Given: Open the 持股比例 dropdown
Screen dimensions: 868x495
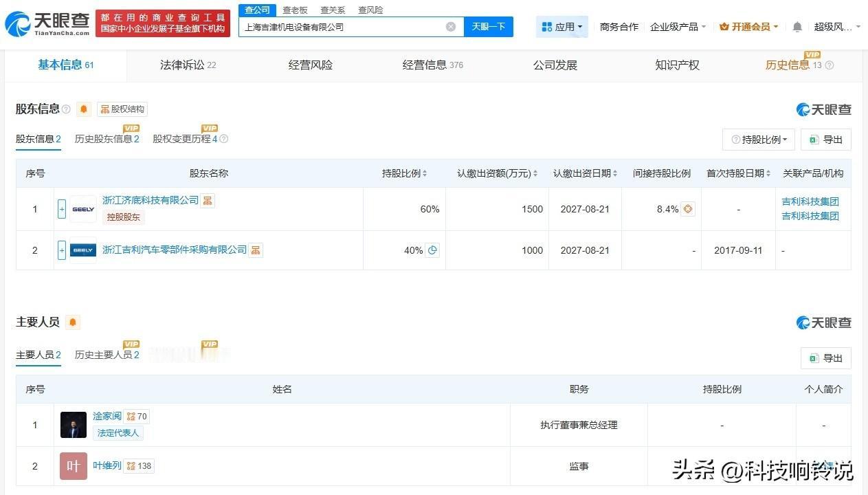Looking at the screenshot, I should pyautogui.click(x=758, y=139).
